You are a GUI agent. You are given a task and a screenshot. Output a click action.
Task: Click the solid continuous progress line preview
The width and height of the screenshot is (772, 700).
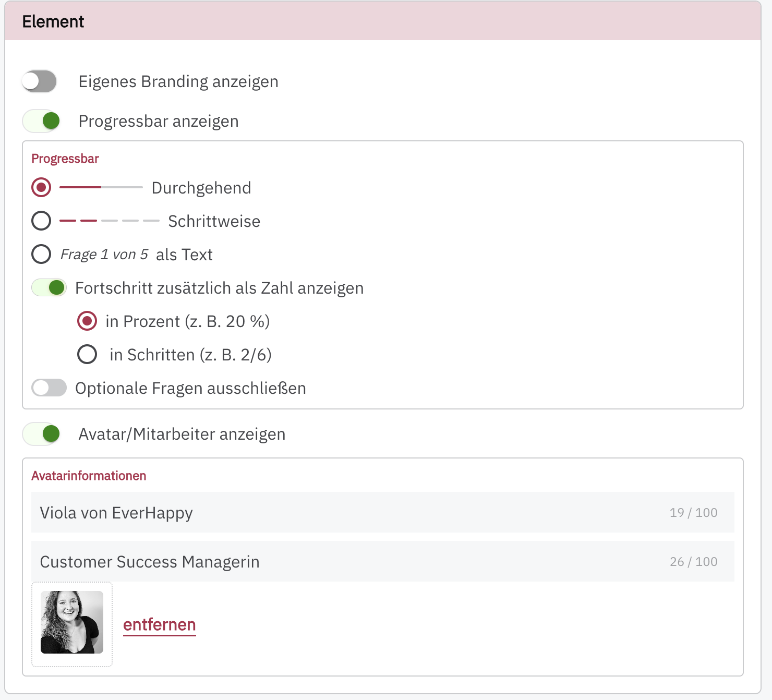(x=101, y=187)
